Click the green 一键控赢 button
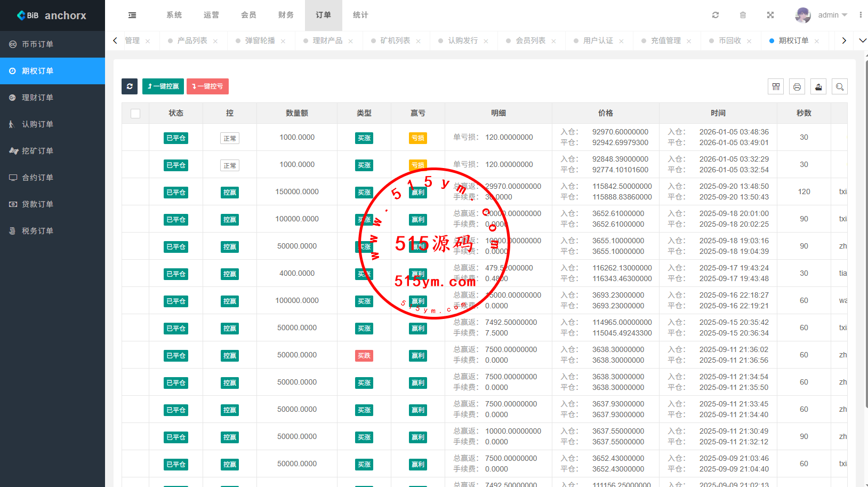The image size is (868, 487). pyautogui.click(x=163, y=86)
